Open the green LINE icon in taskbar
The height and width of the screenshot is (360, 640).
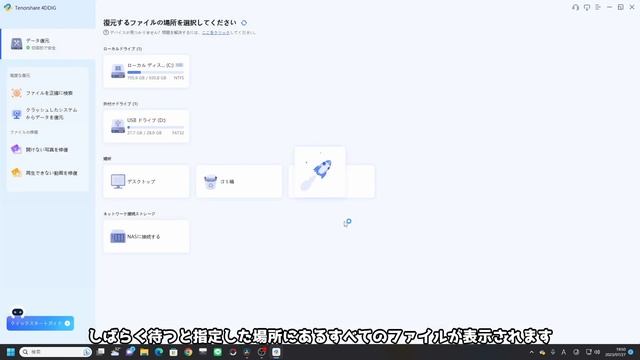[x=218, y=352]
